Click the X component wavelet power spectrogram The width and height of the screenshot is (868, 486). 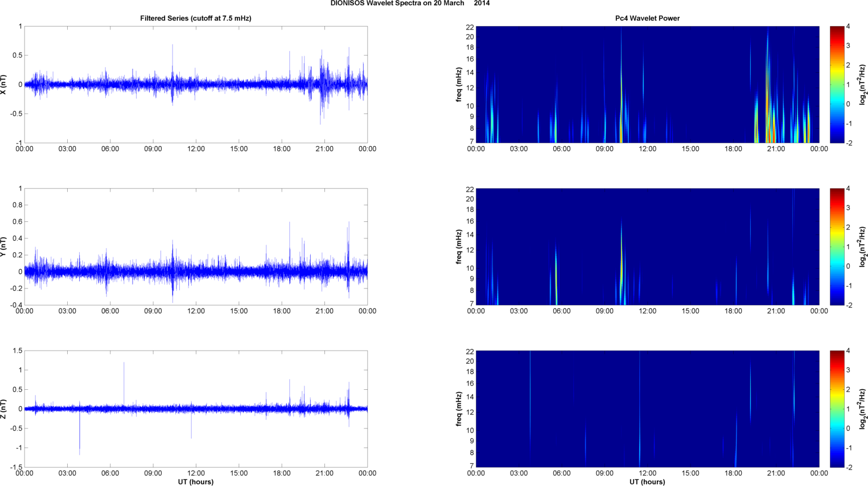647,85
